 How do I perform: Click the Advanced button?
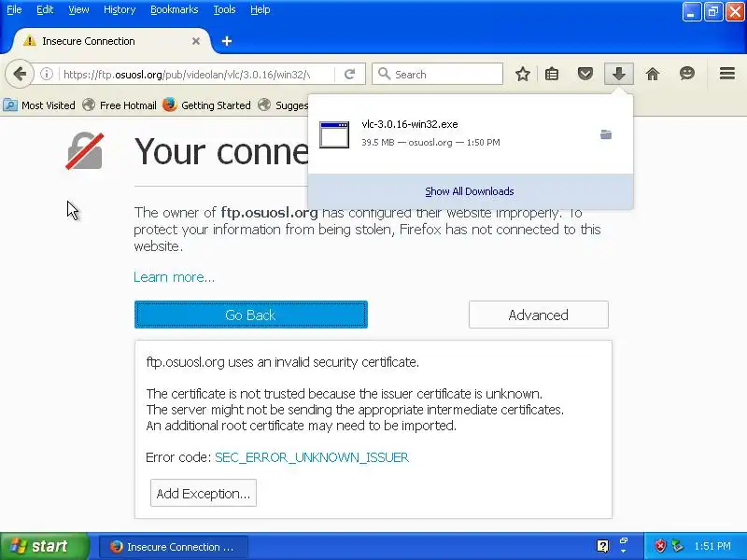[539, 315]
